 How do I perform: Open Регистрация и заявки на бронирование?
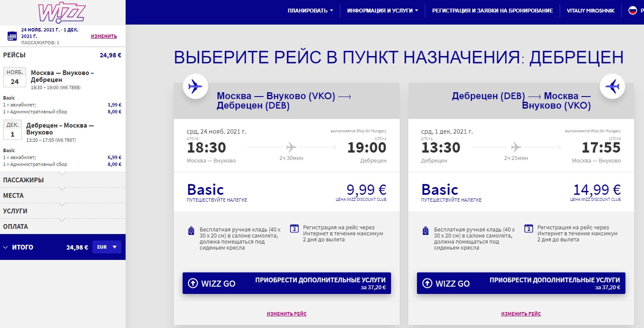coord(492,11)
